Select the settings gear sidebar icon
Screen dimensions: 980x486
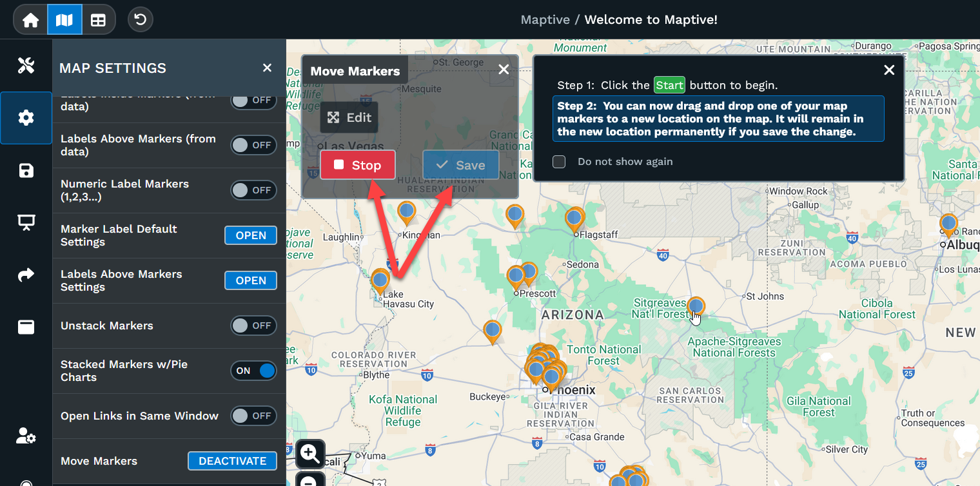pos(26,118)
